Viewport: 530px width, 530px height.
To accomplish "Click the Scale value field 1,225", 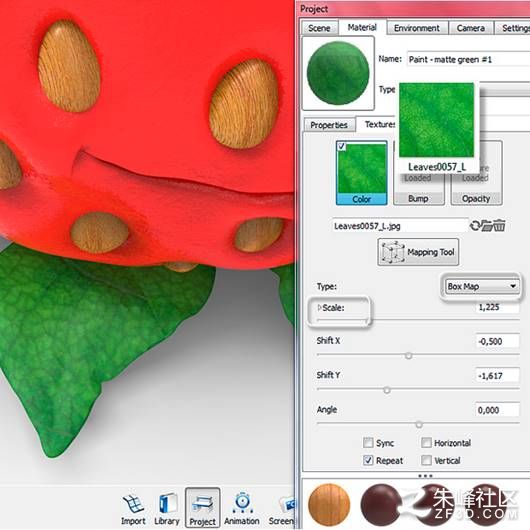I will [498, 307].
